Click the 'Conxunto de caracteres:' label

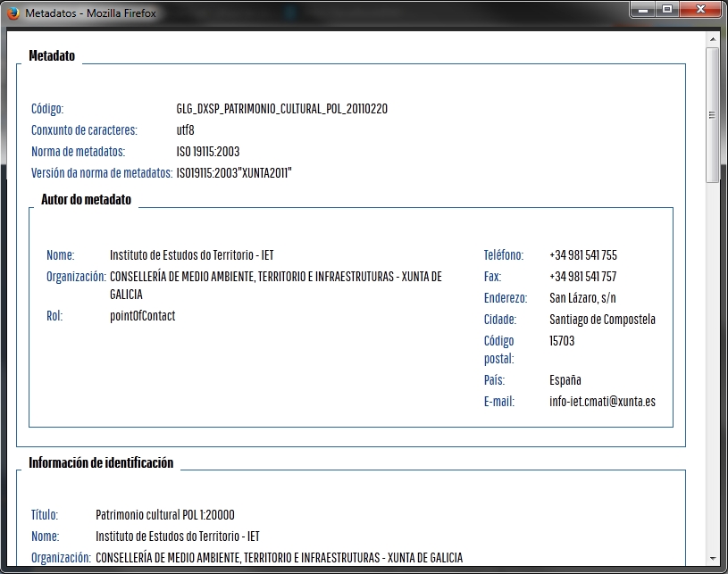85,130
